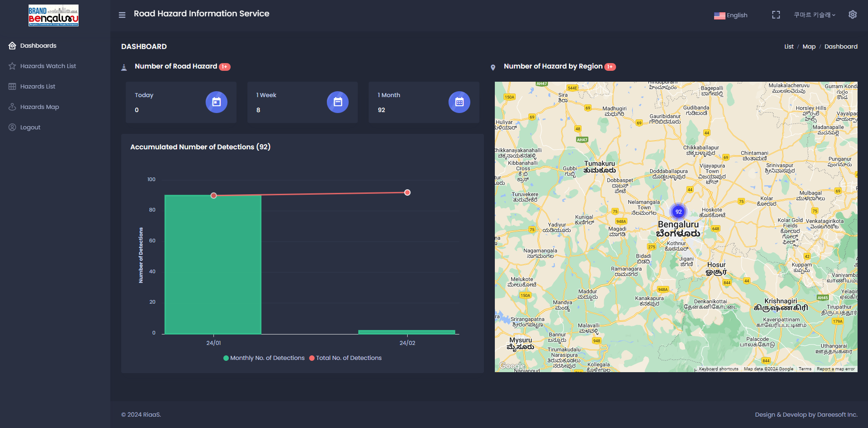Screen dimensions: 868x428
Task: Click the 24/02 red line data point
Action: pyautogui.click(x=407, y=192)
